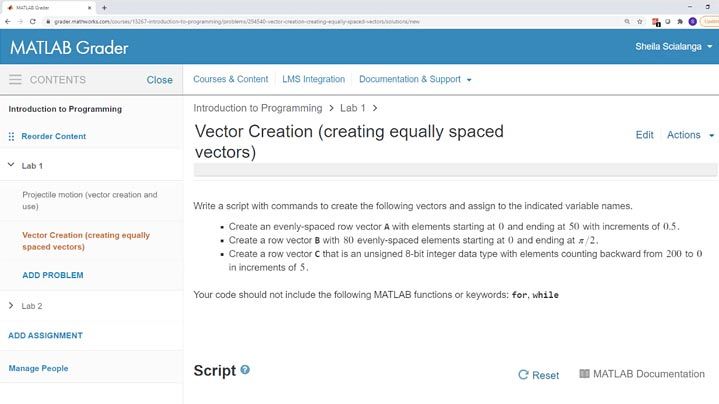Click the hamburger Contents menu icon
The image size is (719, 404).
click(x=15, y=80)
